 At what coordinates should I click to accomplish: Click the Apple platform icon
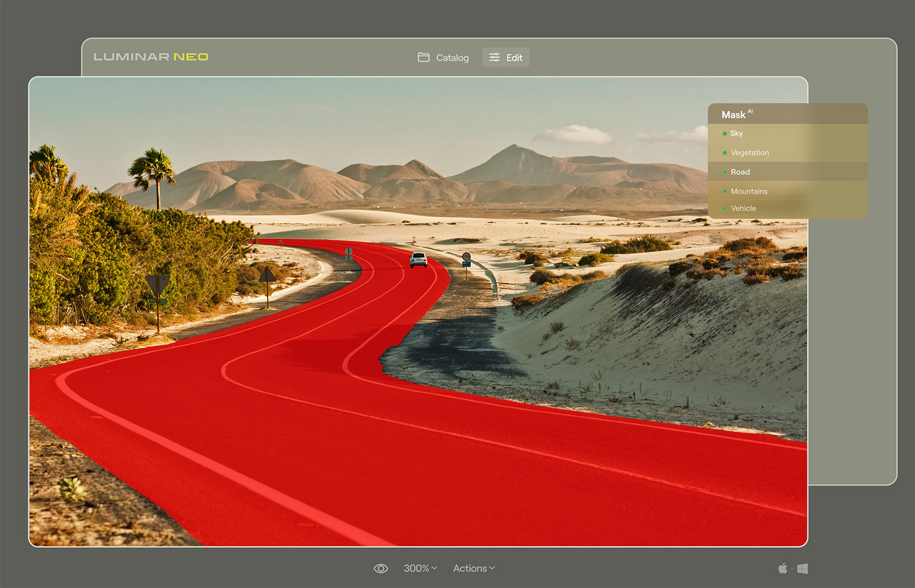[x=782, y=568]
